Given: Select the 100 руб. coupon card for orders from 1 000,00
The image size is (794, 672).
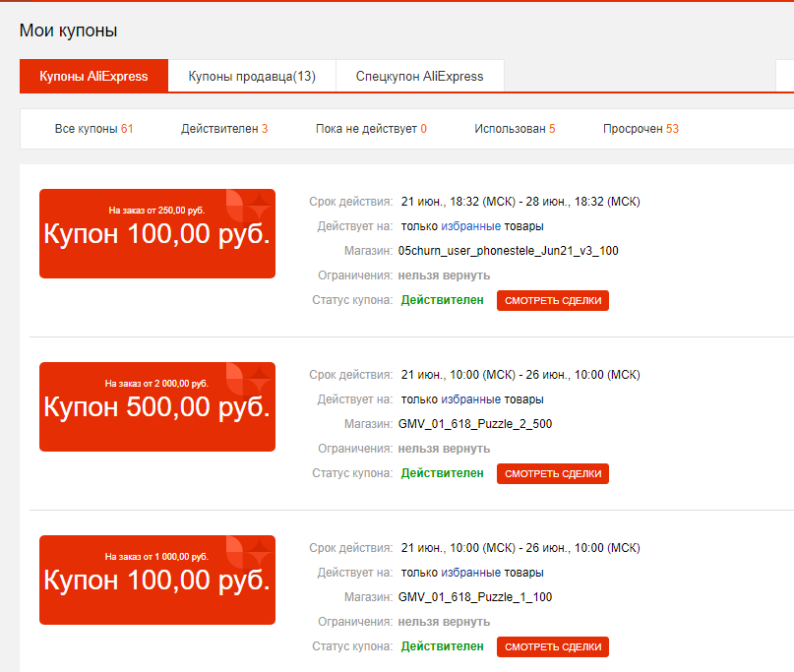Looking at the screenshot, I should click(157, 580).
